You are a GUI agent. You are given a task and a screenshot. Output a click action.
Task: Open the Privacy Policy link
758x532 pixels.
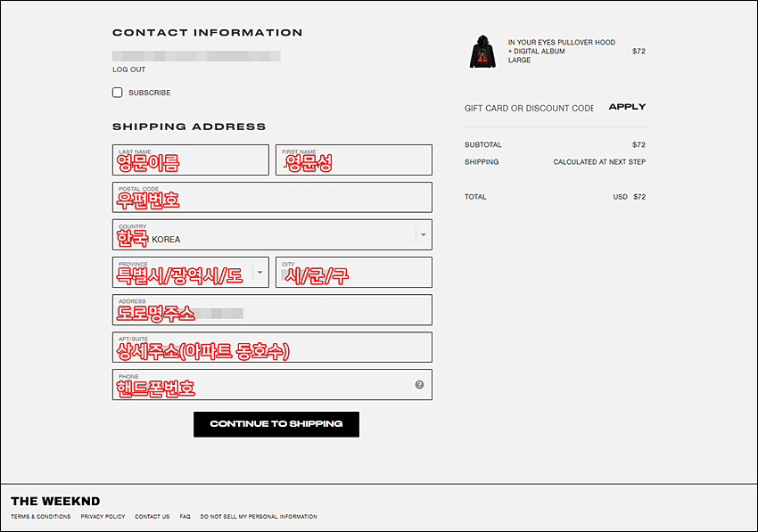click(x=103, y=517)
